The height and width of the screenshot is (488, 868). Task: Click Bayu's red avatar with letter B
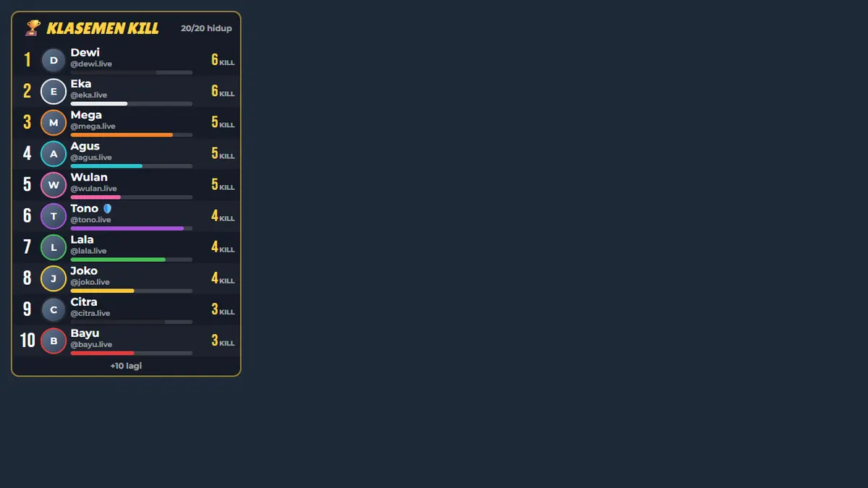coord(54,341)
